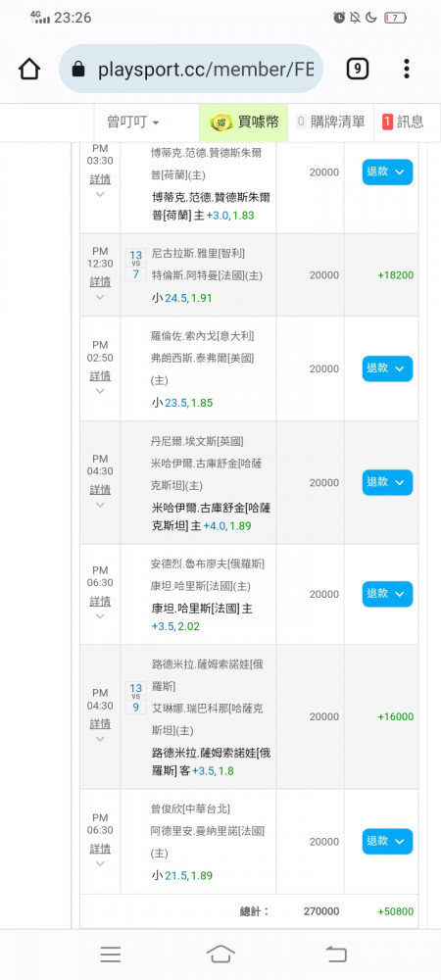Open 退款 dropdown for 曾俊欣 match
The image size is (441, 980).
(x=387, y=841)
